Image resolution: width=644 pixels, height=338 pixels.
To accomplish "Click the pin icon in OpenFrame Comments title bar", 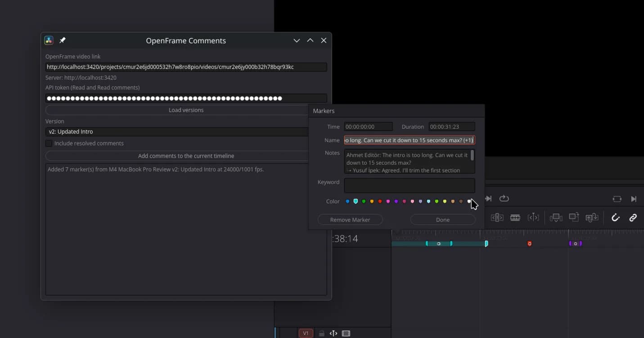I will coord(63,40).
